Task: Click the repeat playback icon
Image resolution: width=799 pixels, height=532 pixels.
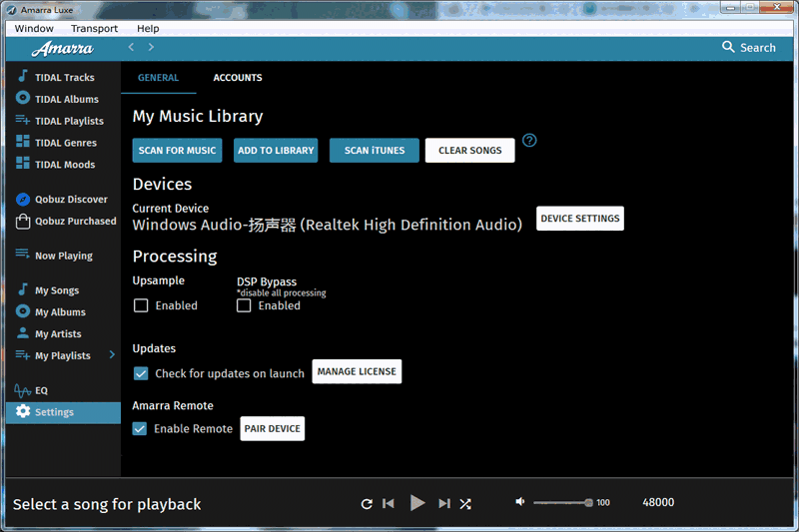Action: pos(367,504)
